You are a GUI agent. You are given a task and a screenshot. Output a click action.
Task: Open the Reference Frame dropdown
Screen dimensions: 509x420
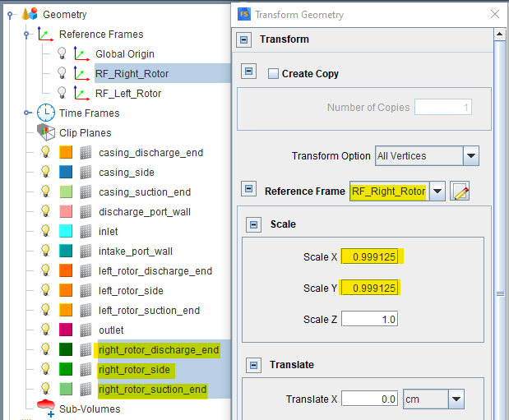(437, 192)
